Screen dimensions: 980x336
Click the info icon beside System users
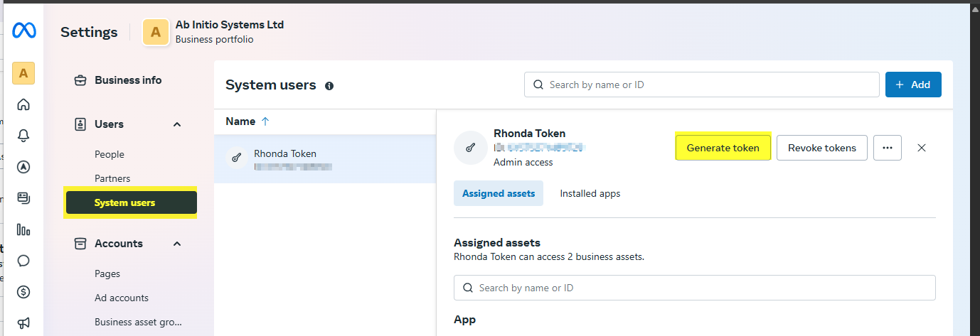pos(329,86)
